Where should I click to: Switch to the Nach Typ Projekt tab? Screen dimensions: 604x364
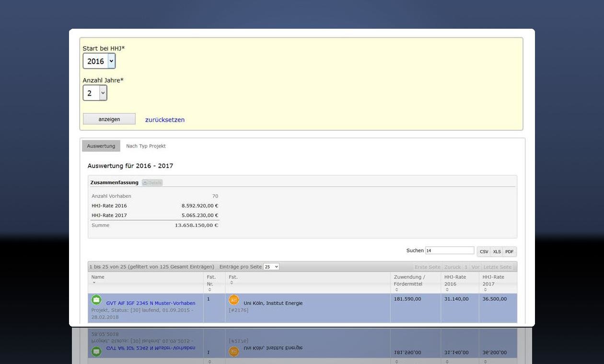tap(146, 146)
